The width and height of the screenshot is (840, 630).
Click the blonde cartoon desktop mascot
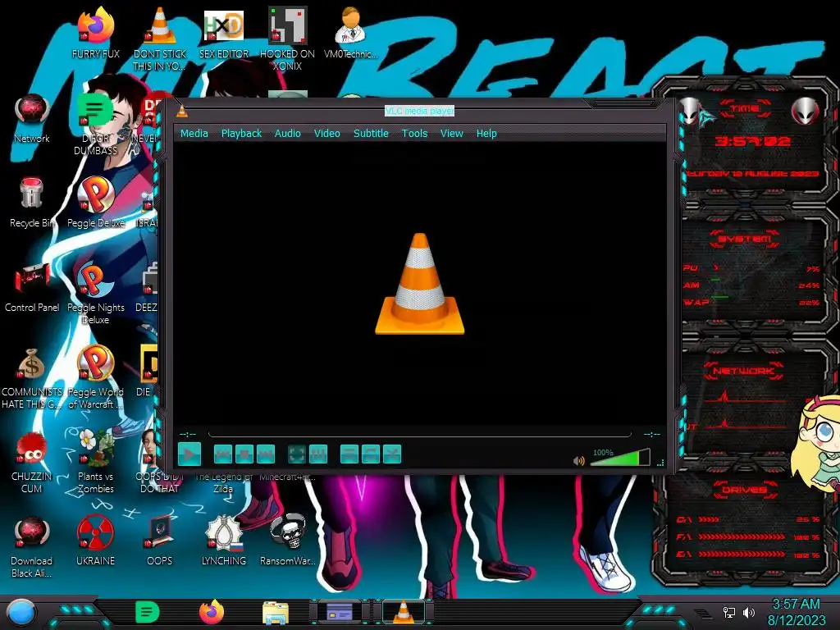point(816,444)
